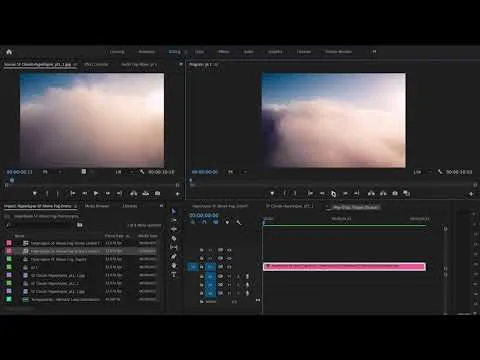The width and height of the screenshot is (480, 360).
Task: Open workspace overflow chevron menu
Action: (374, 52)
